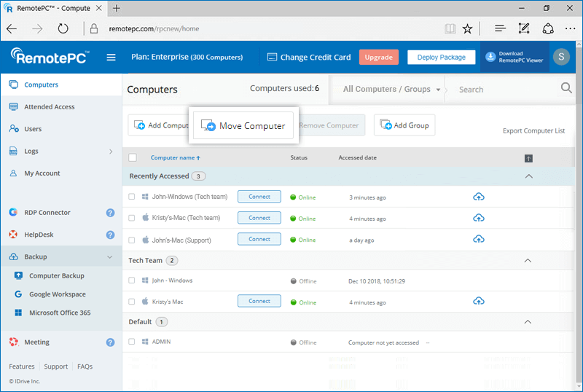Open Attended Access in the sidebar
This screenshot has height=392, width=583.
(x=49, y=107)
